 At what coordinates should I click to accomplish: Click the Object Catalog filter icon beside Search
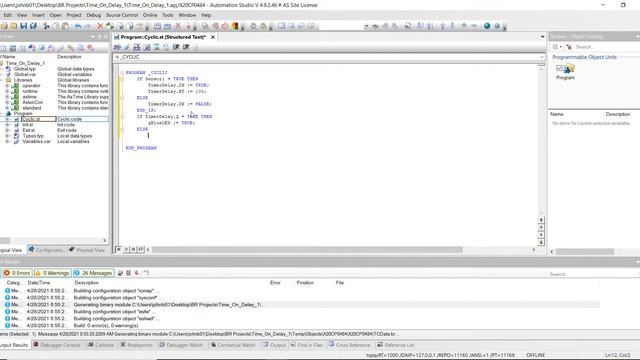pyautogui.click(x=569, y=47)
